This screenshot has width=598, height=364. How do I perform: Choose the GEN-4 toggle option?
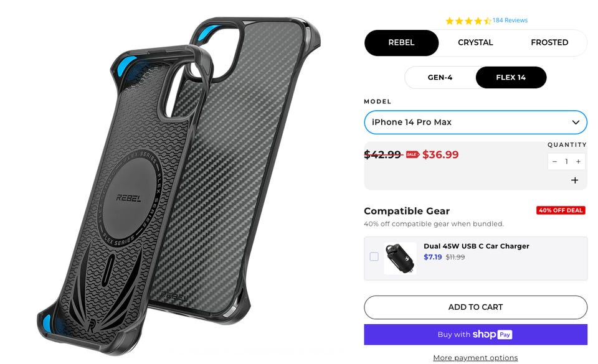tap(440, 77)
